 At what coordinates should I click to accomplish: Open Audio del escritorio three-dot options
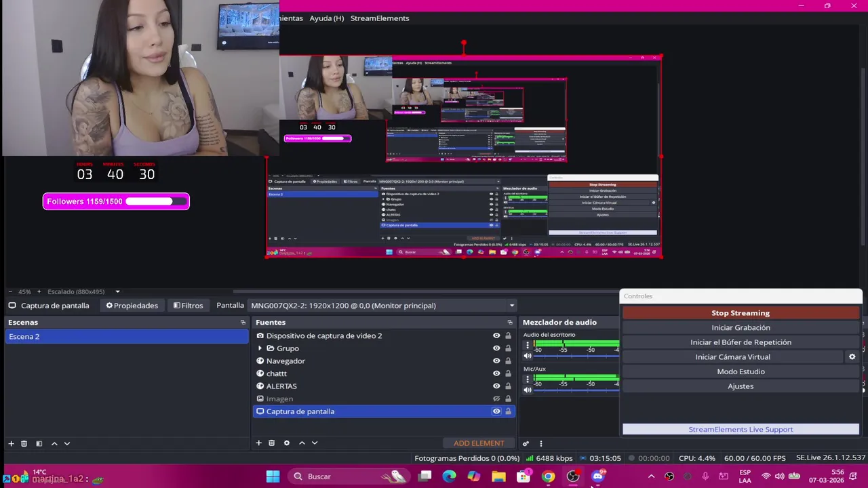tap(528, 345)
